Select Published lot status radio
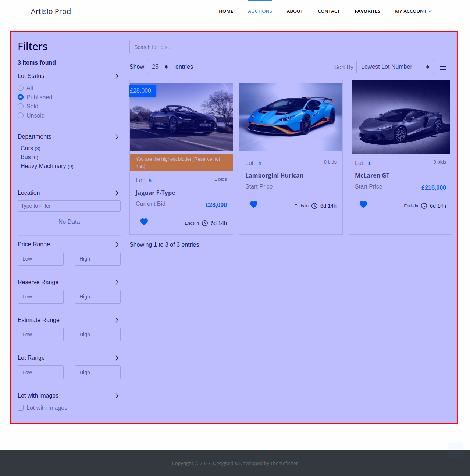The height and width of the screenshot is (476, 470). point(21,97)
